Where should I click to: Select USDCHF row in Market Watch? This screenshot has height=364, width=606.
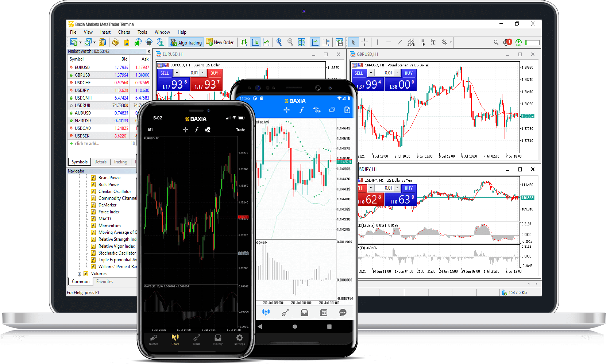point(109,82)
